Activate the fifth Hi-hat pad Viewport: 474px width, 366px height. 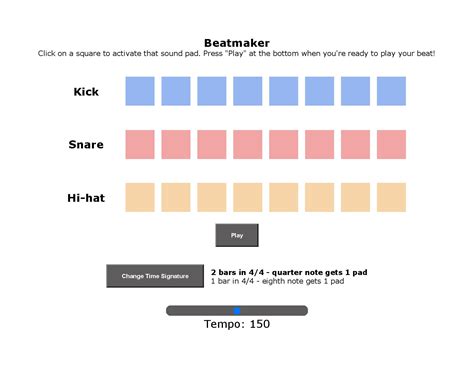284,197
